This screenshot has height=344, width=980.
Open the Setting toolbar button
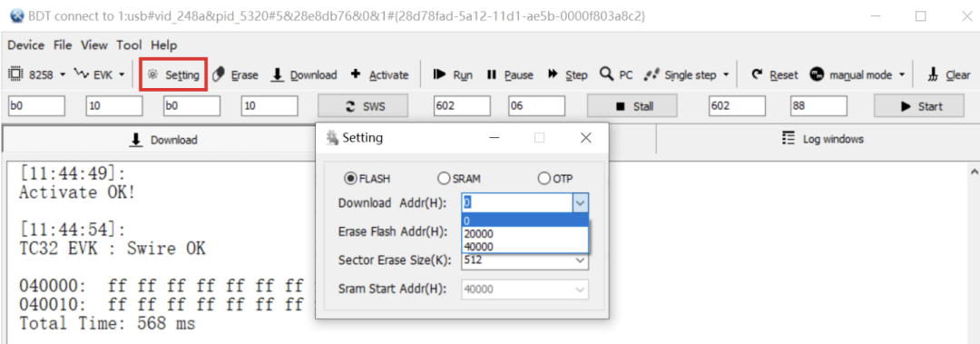173,75
